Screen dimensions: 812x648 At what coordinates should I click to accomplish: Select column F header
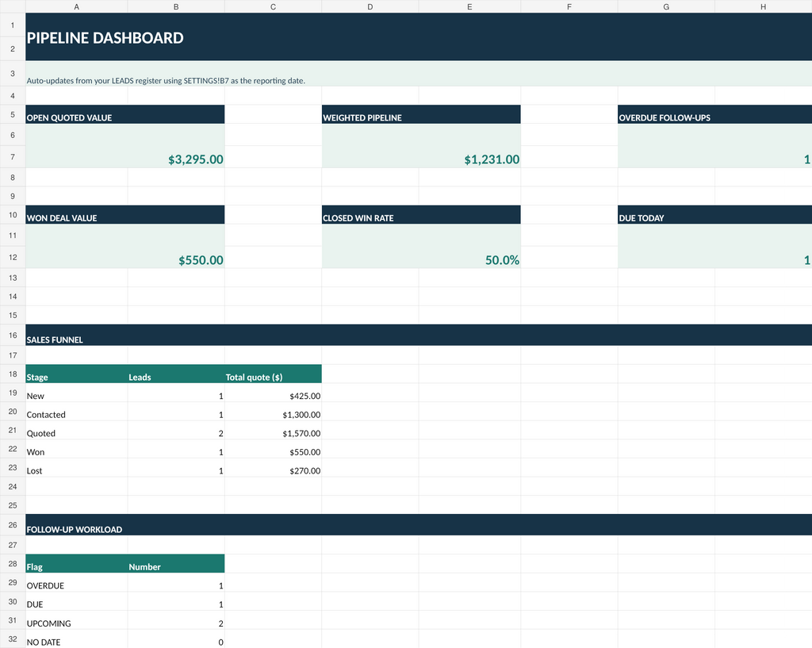569,6
